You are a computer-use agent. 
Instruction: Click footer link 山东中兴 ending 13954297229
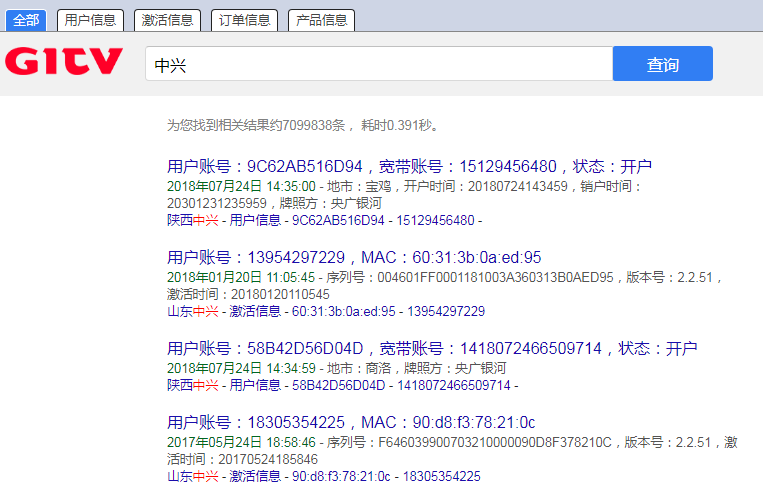326,311
